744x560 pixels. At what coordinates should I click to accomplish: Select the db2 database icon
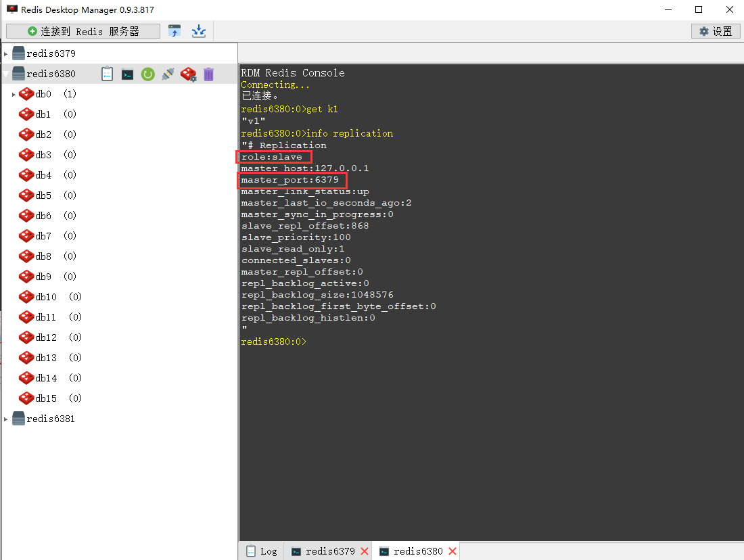(x=26, y=135)
